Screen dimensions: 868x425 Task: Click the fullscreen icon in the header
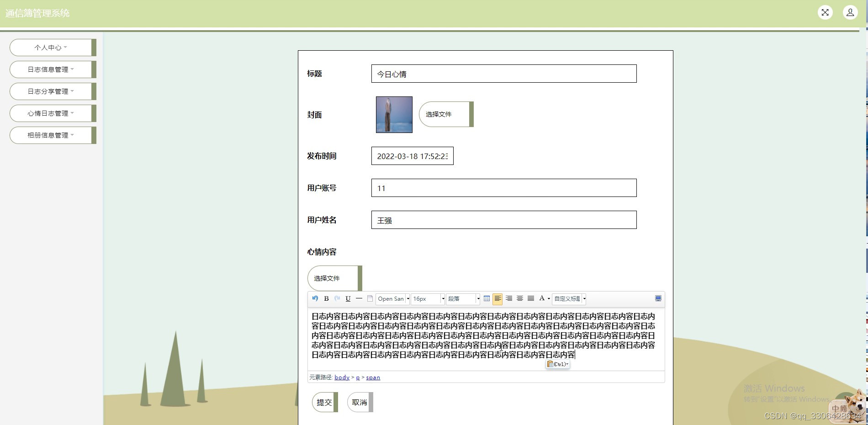point(825,12)
